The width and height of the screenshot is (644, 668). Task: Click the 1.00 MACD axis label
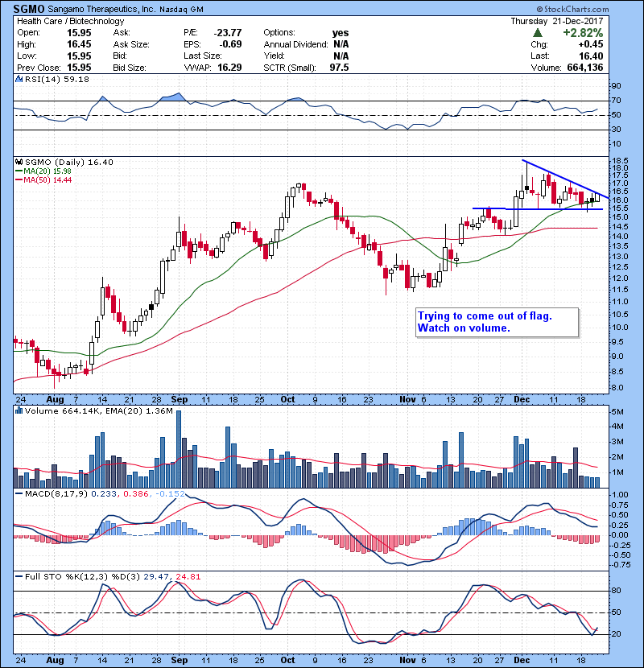(x=620, y=495)
